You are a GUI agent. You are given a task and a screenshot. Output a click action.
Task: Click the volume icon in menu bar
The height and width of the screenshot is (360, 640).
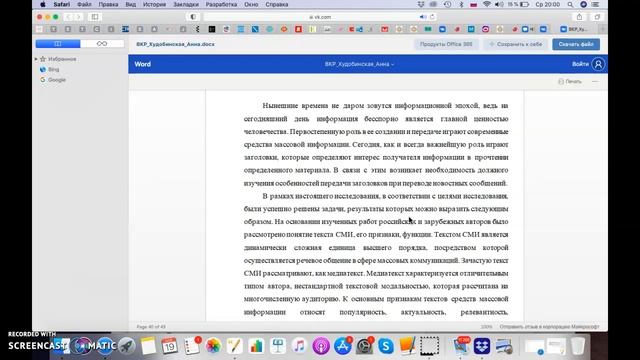(499, 4)
